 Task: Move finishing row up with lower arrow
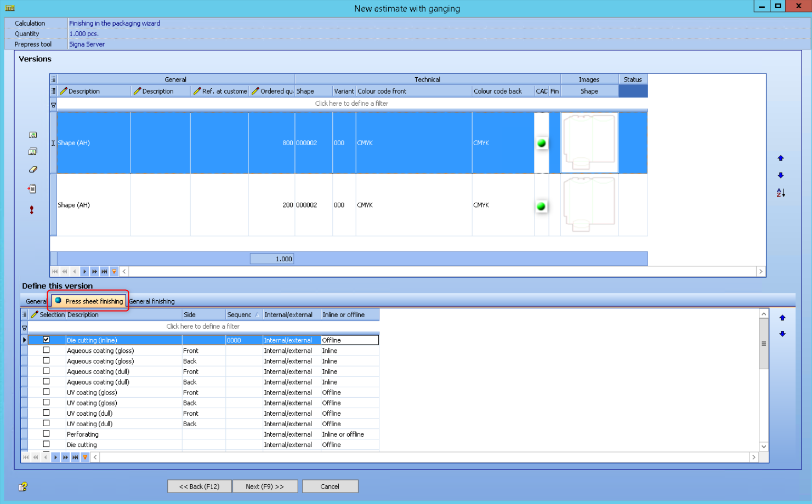tap(782, 318)
